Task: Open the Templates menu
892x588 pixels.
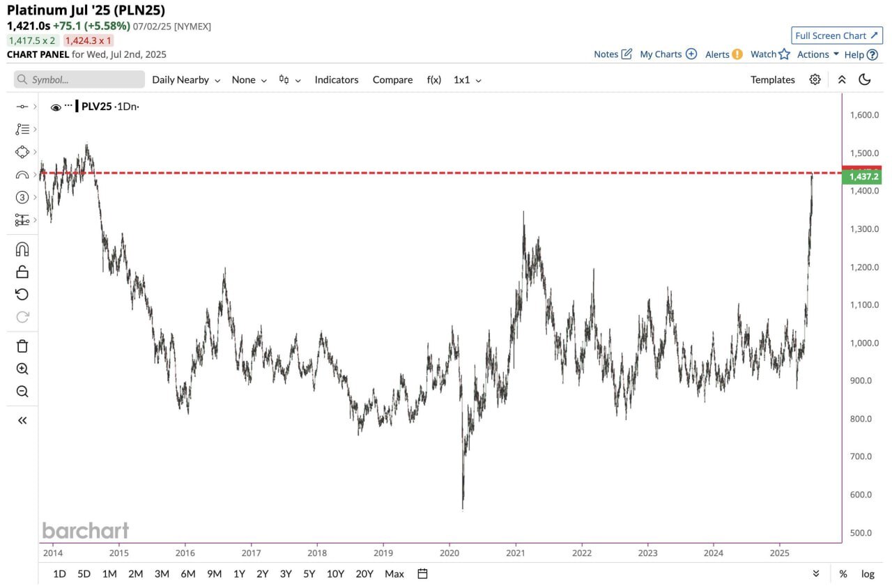Action: click(772, 79)
